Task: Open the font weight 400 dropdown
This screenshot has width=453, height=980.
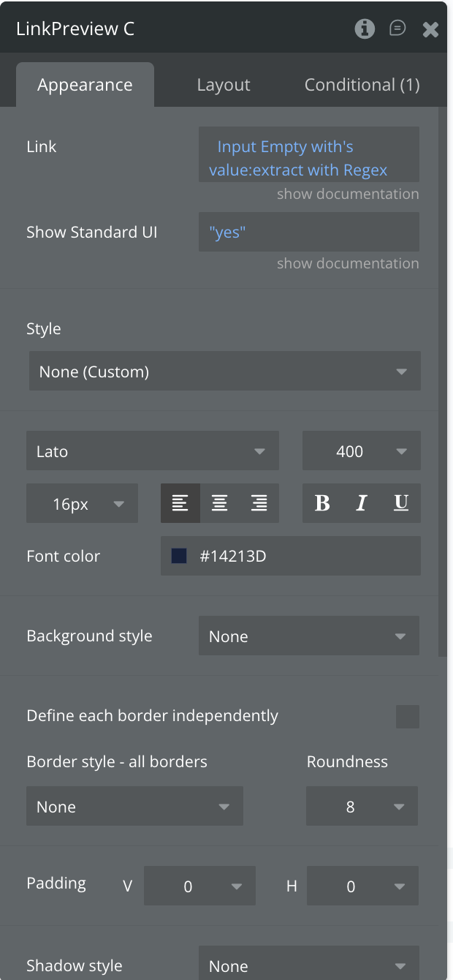Action: [x=361, y=451]
